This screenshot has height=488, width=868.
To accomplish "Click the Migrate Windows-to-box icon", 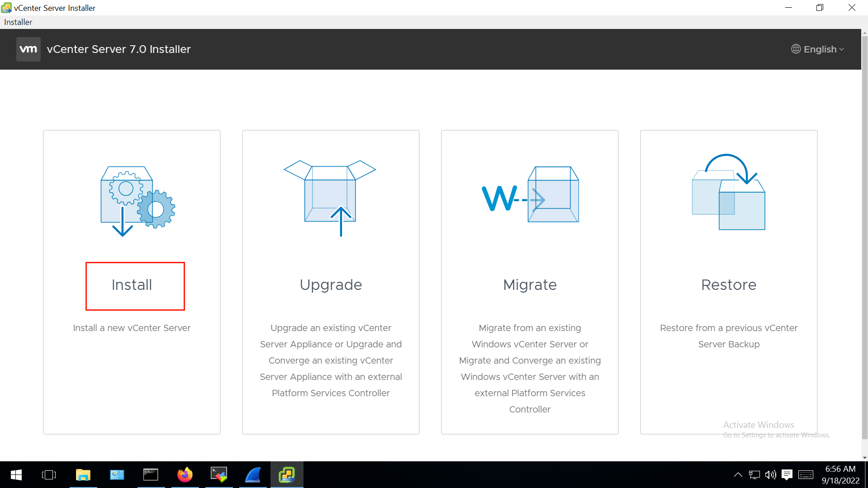I will tap(530, 194).
